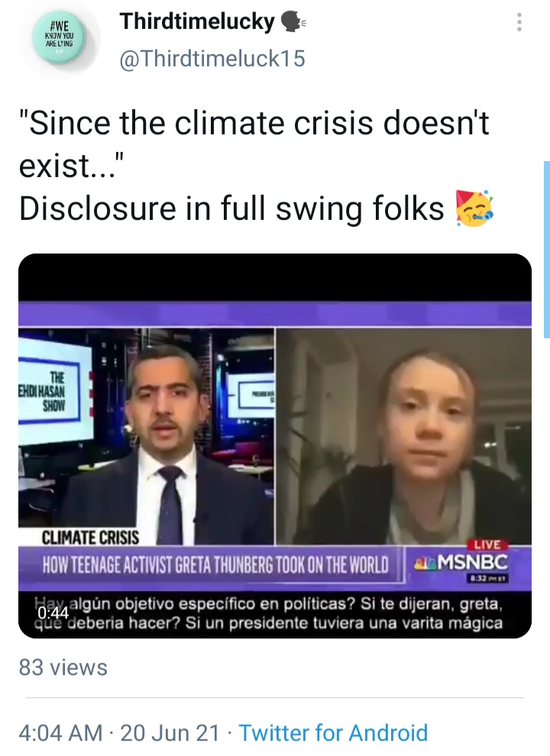Click the Spanish subtitle captions in video
The image size is (550, 756).
(275, 613)
